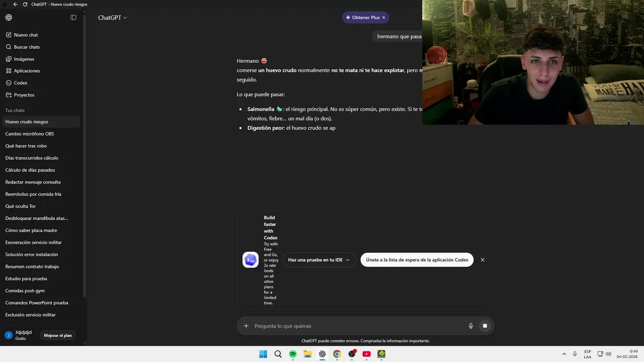This screenshot has height=362, width=644.
Task: Open OBS Studio from the taskbar
Action: pos(352,354)
